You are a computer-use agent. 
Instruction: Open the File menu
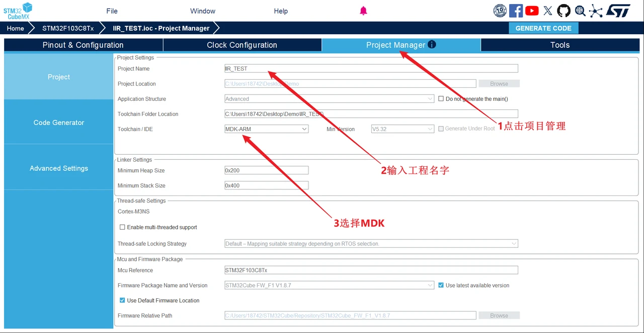[112, 11]
